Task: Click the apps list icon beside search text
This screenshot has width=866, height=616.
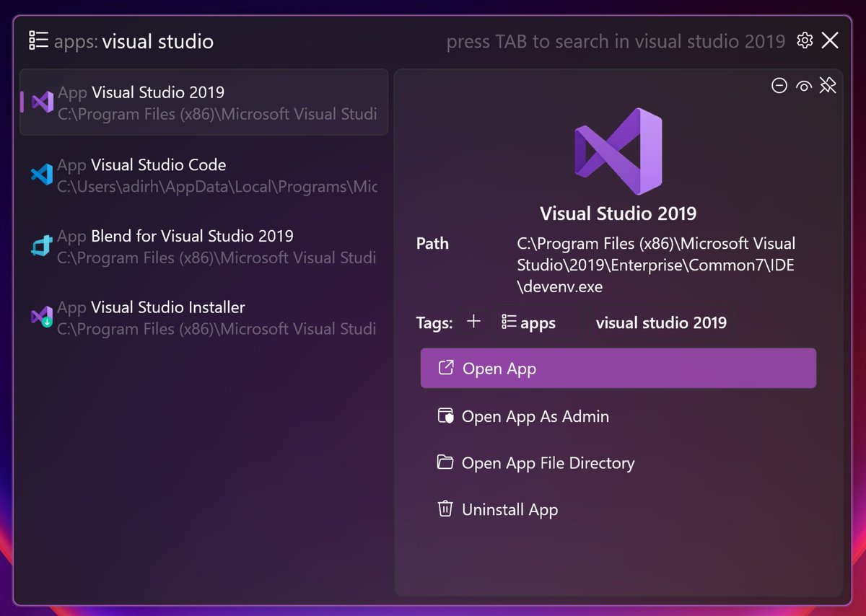Action: tap(38, 40)
